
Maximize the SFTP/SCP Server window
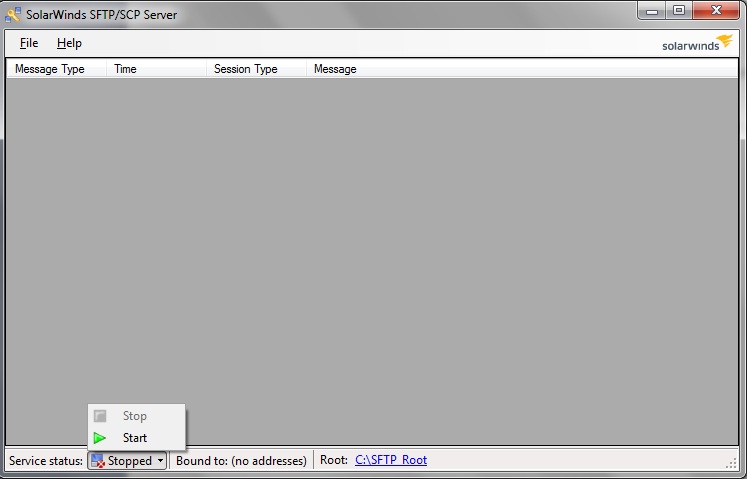pos(680,11)
